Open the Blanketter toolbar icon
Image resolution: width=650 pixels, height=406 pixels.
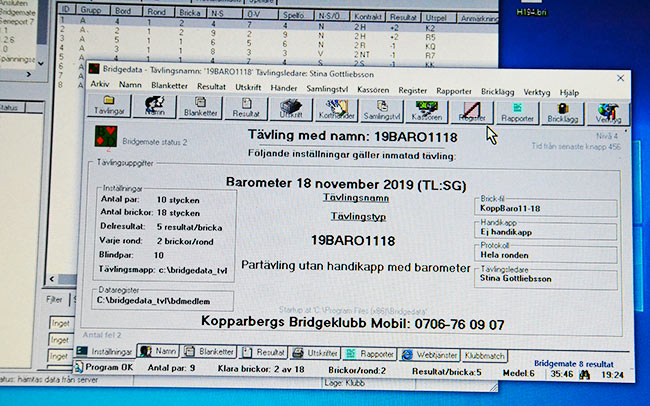tap(201, 107)
